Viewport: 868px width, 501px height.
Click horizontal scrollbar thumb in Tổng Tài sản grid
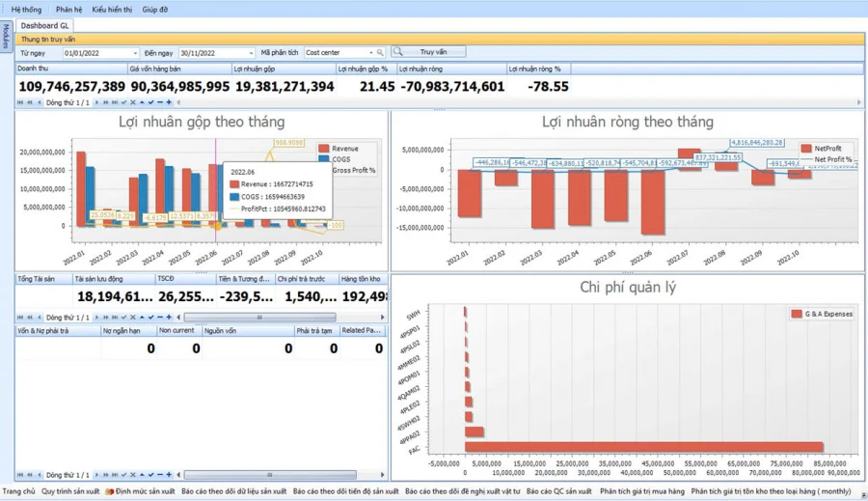(x=259, y=318)
